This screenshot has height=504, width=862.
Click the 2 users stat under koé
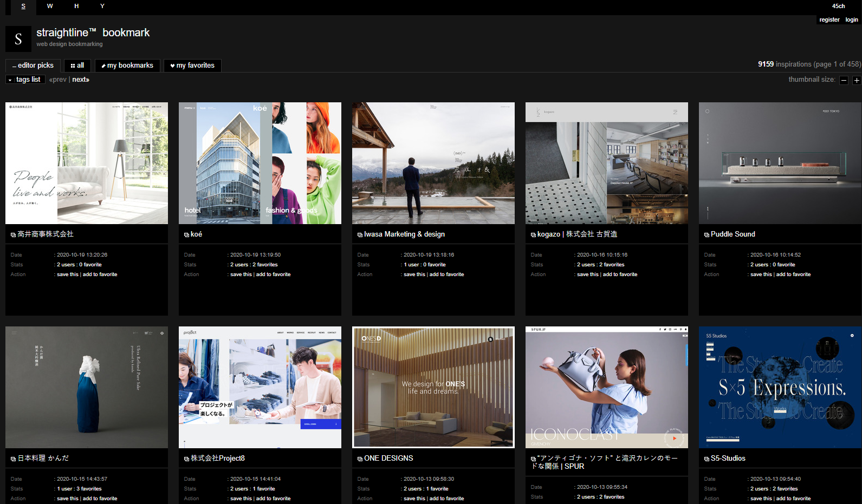point(239,265)
